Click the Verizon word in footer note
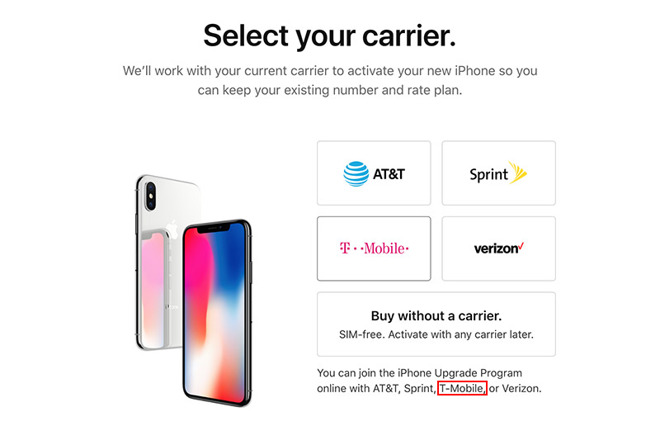The width and height of the screenshot is (660, 431). point(522,388)
